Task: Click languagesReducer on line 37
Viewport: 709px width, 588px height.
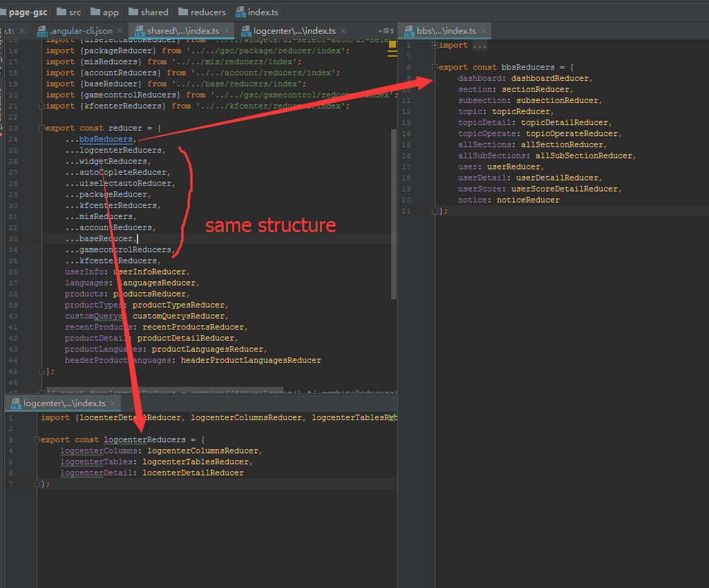Action: [158, 283]
